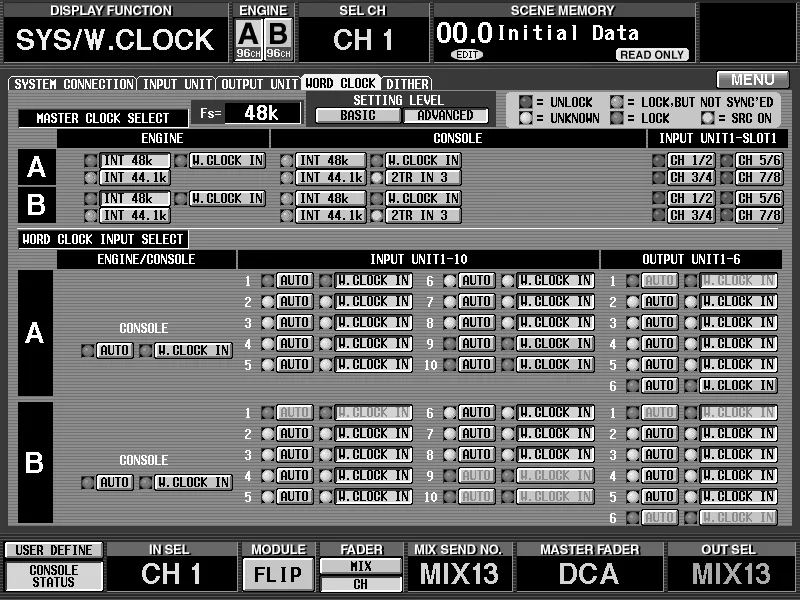
Task: Click the SEL CH display showing CH 1
Action: 363,40
